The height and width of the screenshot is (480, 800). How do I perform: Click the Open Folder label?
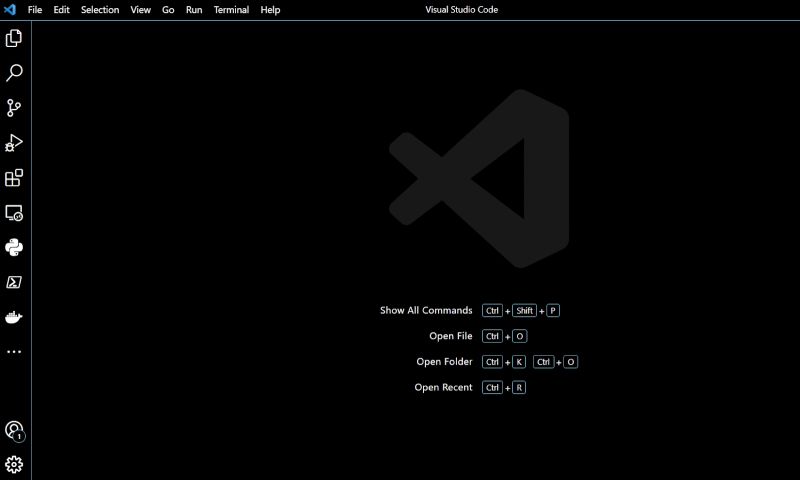pyautogui.click(x=444, y=361)
